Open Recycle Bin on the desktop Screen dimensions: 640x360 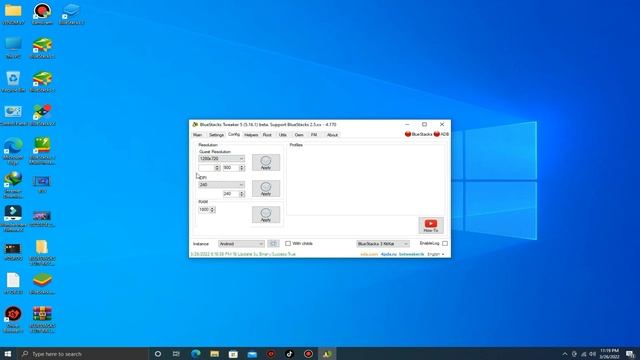coord(13,82)
